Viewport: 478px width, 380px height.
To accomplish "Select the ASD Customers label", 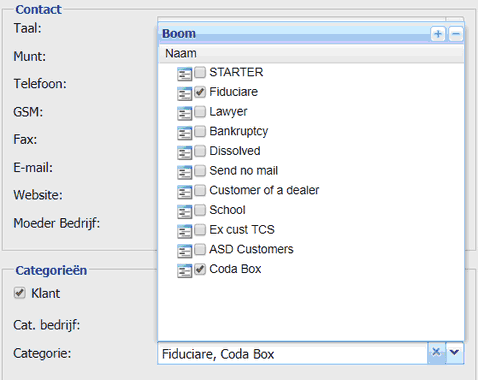I will [x=251, y=249].
